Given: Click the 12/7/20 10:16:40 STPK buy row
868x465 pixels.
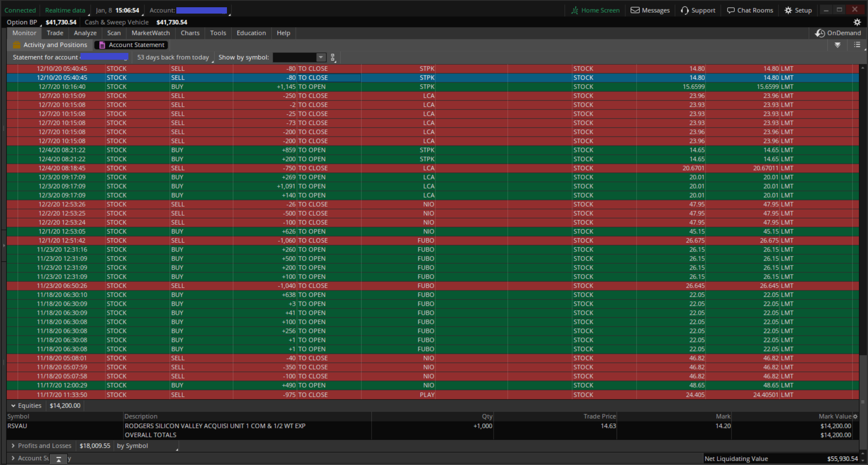Looking at the screenshot, I should (433, 87).
